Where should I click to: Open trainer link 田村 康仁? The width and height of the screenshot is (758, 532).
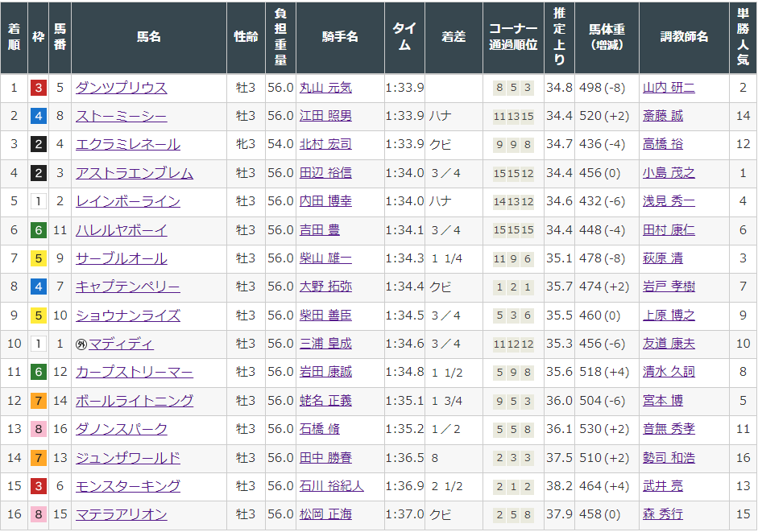click(669, 230)
